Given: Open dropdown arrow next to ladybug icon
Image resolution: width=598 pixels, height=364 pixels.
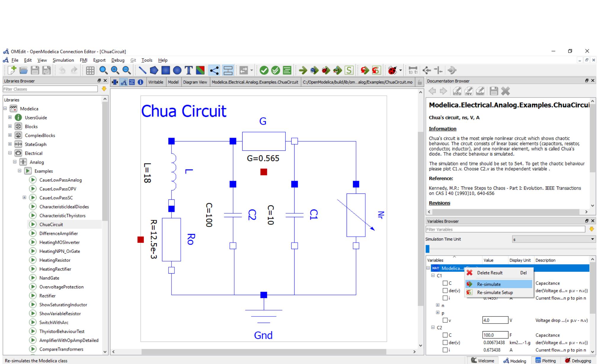Looking at the screenshot, I should (400, 70).
